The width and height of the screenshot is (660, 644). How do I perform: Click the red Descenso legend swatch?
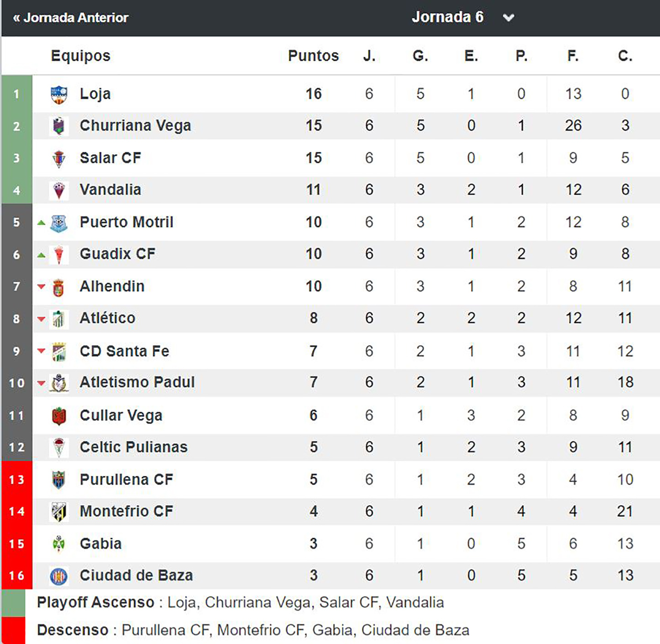coord(13,630)
